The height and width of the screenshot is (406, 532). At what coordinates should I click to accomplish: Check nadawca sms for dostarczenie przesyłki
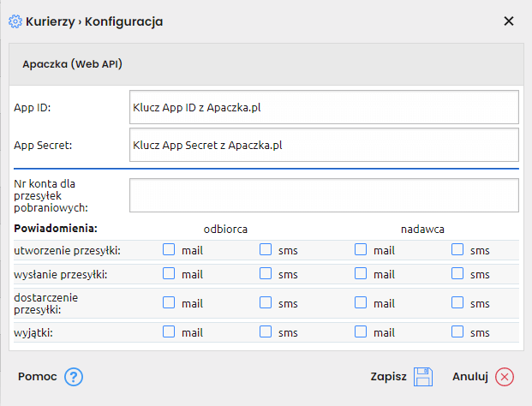click(x=457, y=302)
